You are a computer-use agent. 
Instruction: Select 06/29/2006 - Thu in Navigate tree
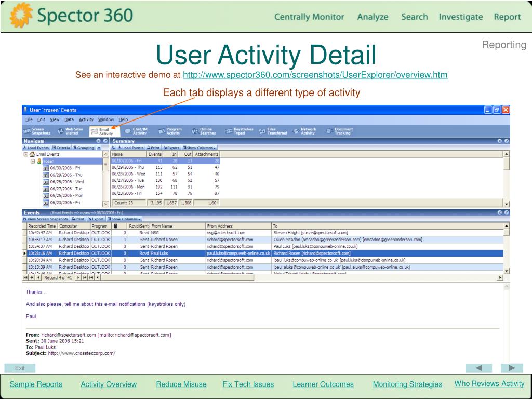66,175
